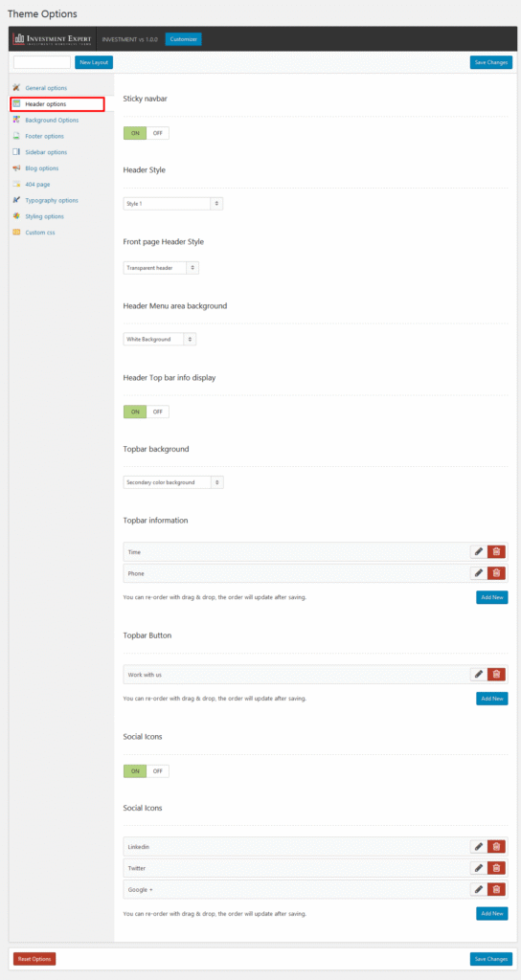Turn Sticky navbar OFF

point(158,133)
